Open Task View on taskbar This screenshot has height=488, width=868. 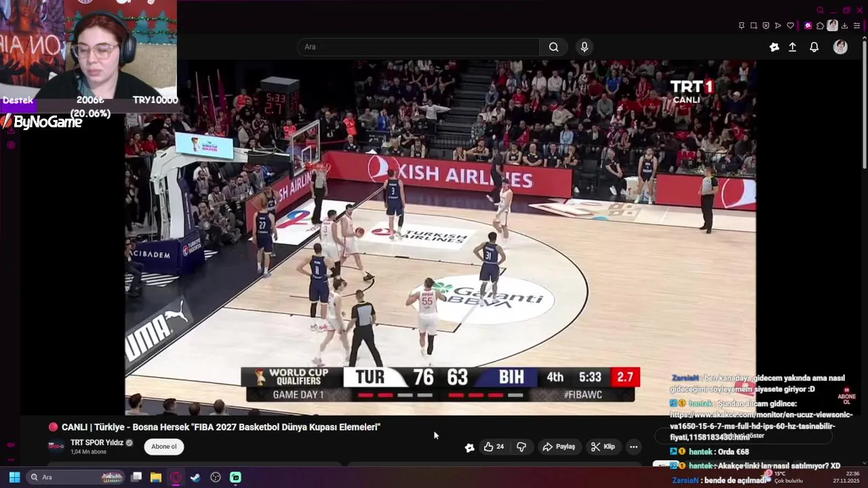136,477
